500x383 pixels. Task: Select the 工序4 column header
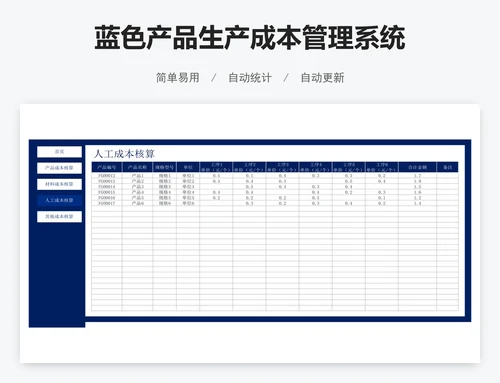coord(316,167)
